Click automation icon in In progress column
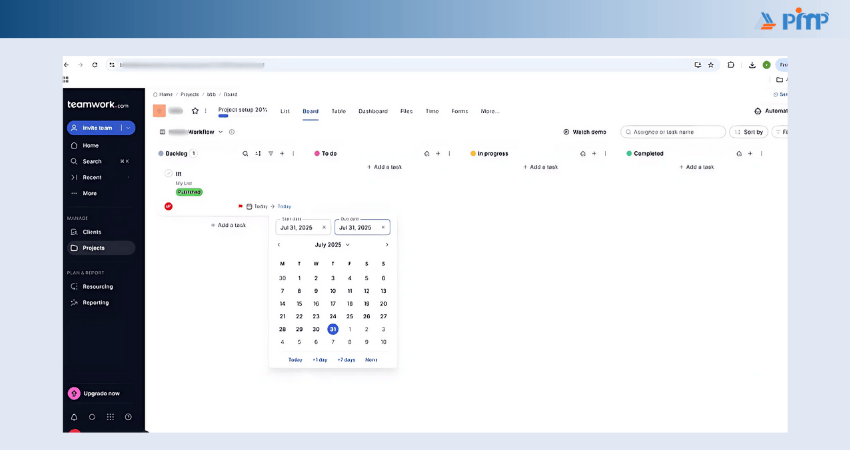 (583, 153)
